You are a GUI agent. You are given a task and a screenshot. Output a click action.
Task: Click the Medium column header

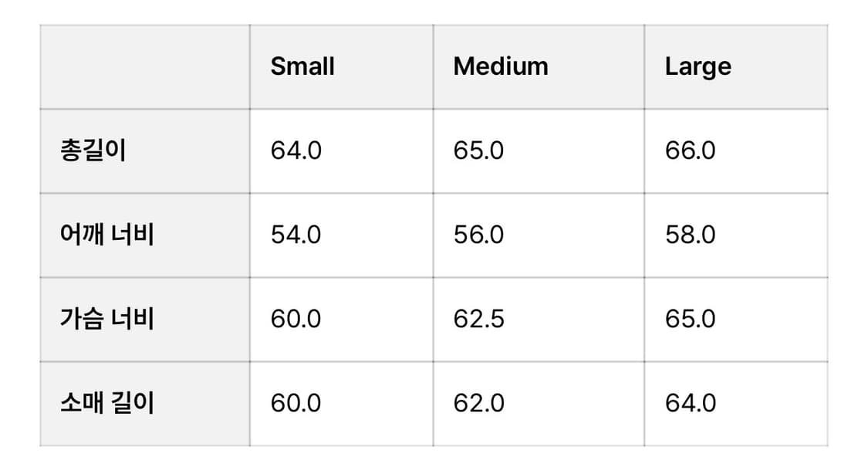[501, 66]
